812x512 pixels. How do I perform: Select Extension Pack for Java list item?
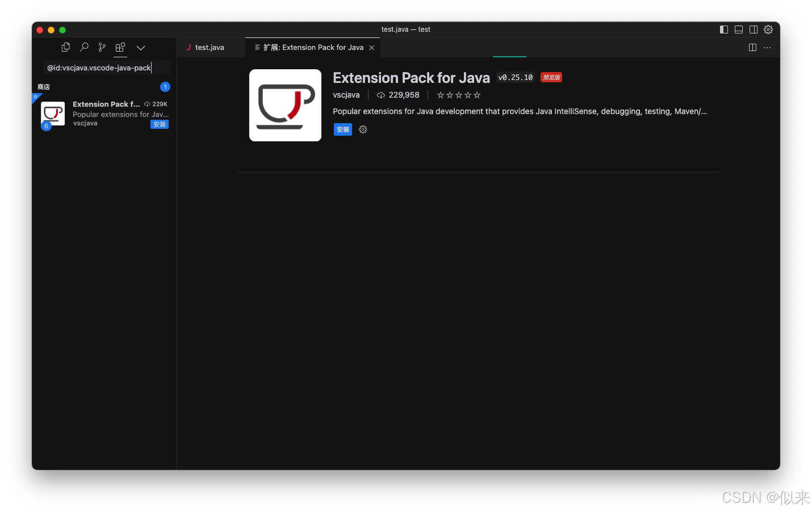point(104,114)
